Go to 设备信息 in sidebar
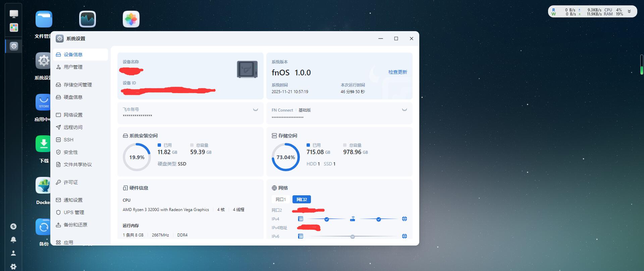The width and height of the screenshot is (644, 271). coord(80,55)
